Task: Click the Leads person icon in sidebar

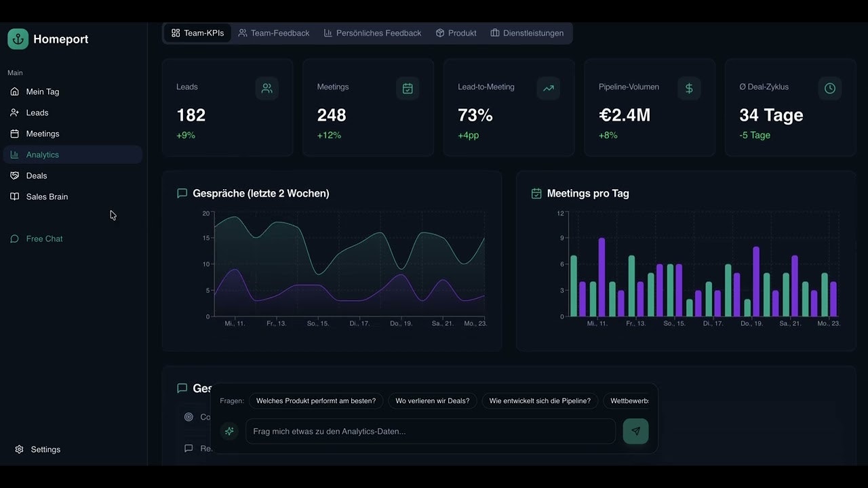Action: tap(15, 113)
